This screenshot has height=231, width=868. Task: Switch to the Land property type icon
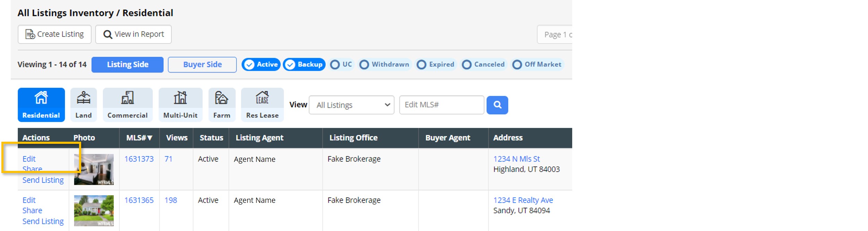(x=84, y=98)
